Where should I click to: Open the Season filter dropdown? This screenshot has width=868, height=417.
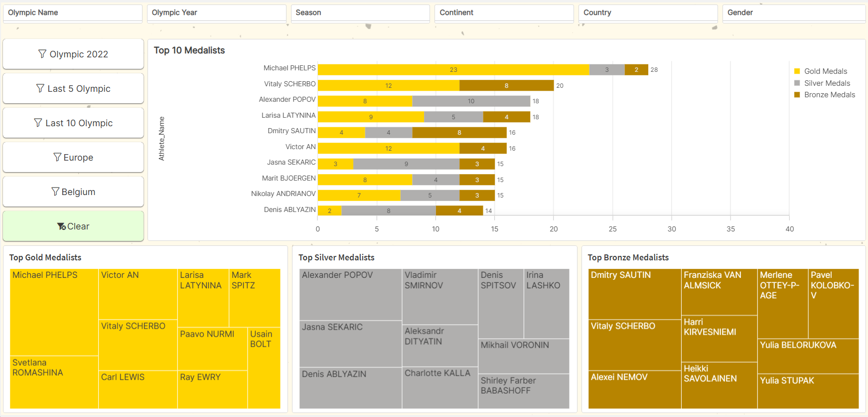tap(360, 13)
